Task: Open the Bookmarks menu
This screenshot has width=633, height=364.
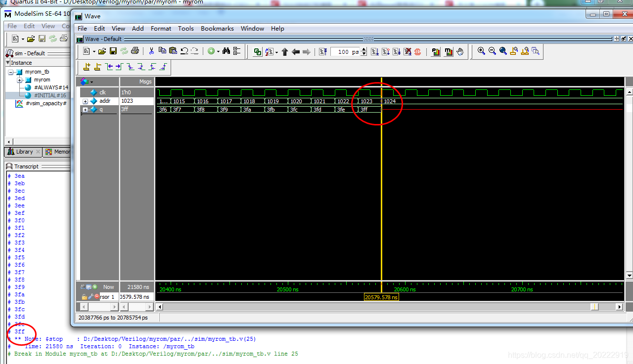Action: (x=217, y=28)
